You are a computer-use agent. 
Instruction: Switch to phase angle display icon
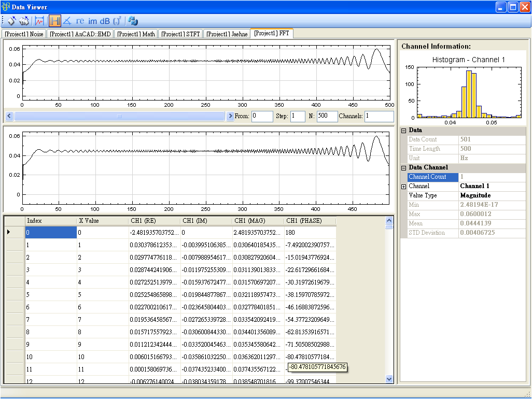67,21
